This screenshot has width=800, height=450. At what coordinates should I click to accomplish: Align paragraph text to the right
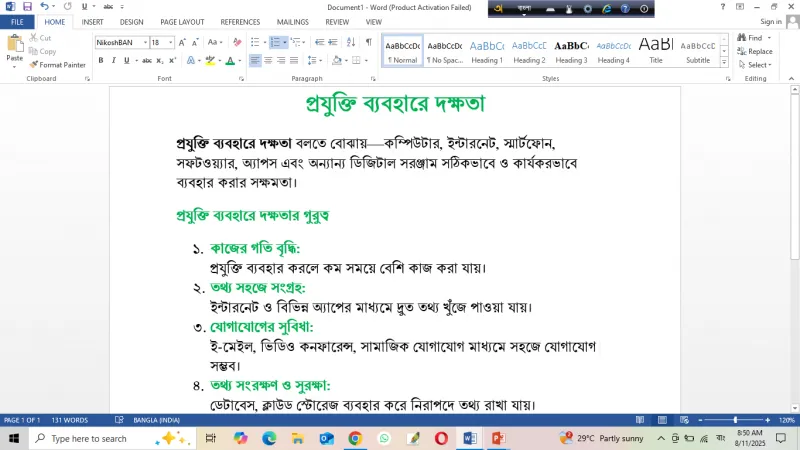click(x=281, y=60)
